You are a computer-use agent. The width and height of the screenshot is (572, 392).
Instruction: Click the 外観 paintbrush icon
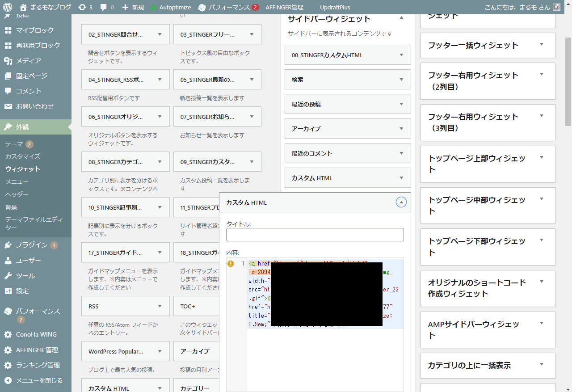pos(8,127)
